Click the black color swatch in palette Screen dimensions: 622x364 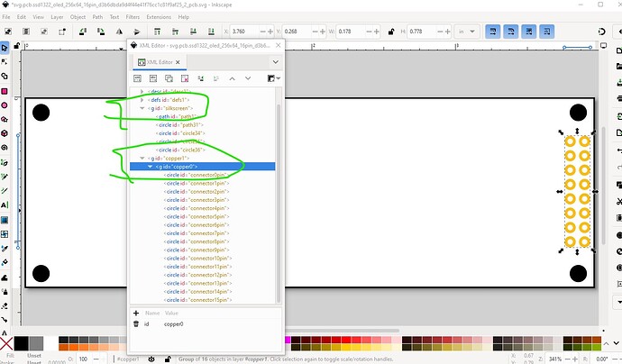(x=21, y=343)
